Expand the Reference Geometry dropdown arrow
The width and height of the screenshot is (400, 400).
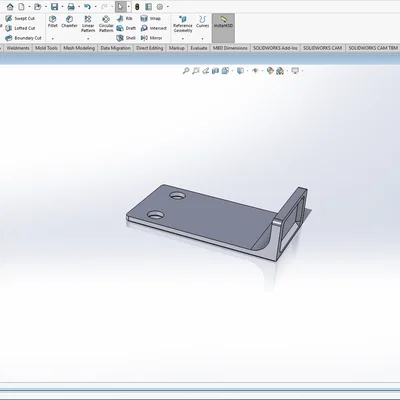coord(183,39)
